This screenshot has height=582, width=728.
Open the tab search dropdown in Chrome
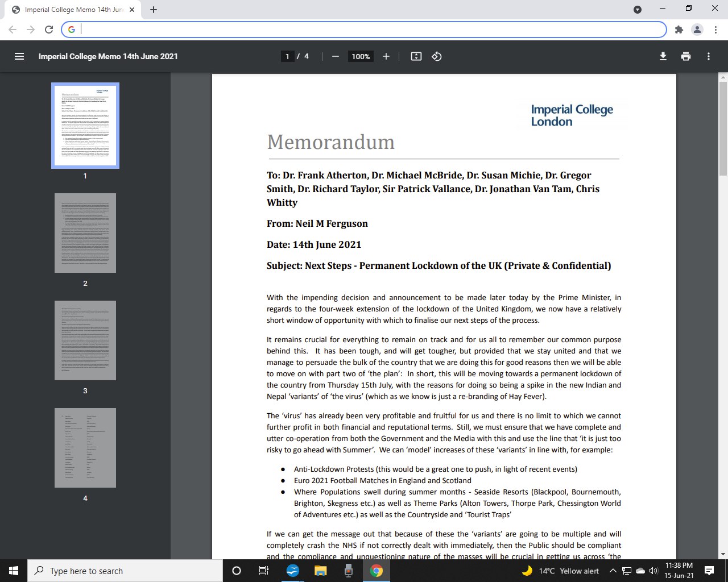coord(638,9)
